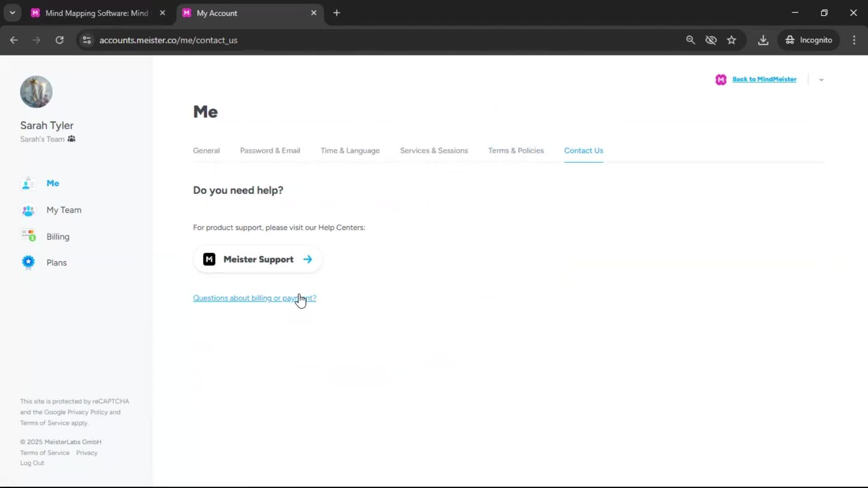Open the Me section in the sidebar
Viewport: 868px width, 488px height.
tap(52, 183)
